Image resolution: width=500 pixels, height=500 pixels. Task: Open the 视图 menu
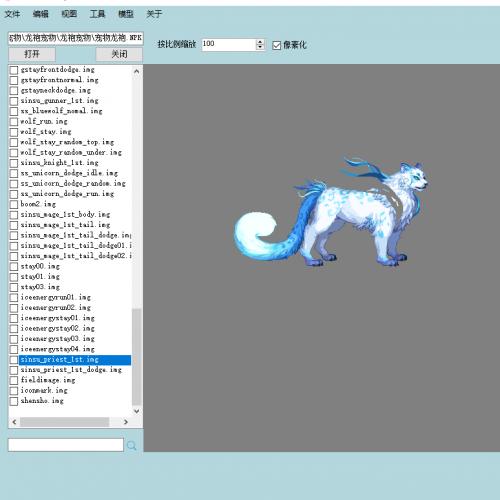(69, 14)
